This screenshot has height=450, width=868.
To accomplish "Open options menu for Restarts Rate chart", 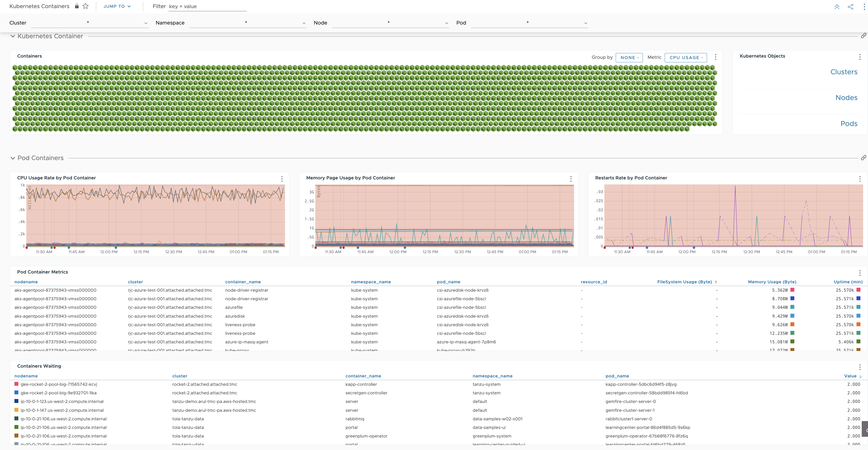I will click(860, 179).
